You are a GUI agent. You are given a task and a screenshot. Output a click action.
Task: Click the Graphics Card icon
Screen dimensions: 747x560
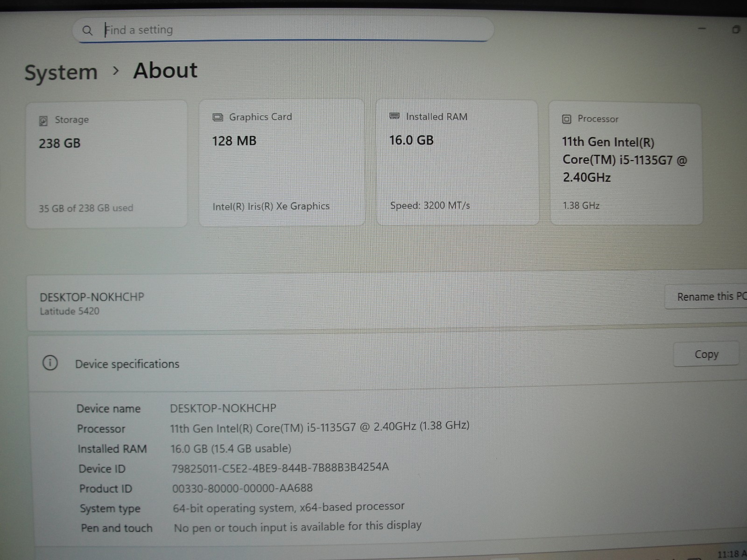click(x=218, y=117)
